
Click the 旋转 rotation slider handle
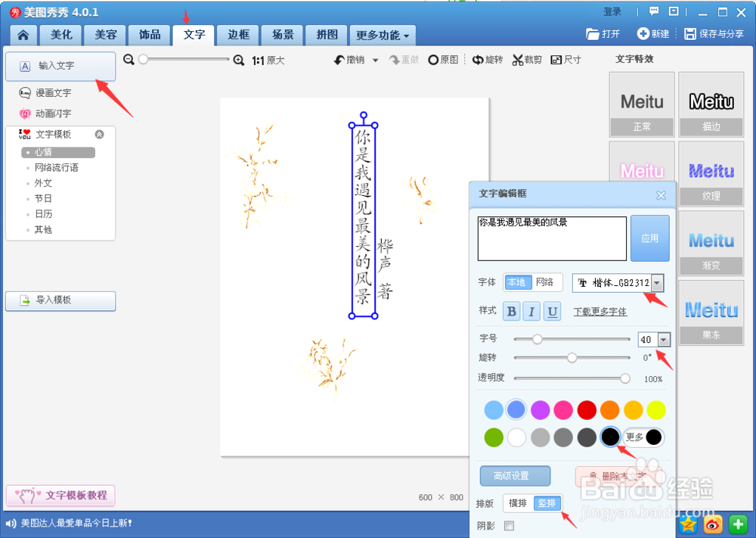[572, 358]
